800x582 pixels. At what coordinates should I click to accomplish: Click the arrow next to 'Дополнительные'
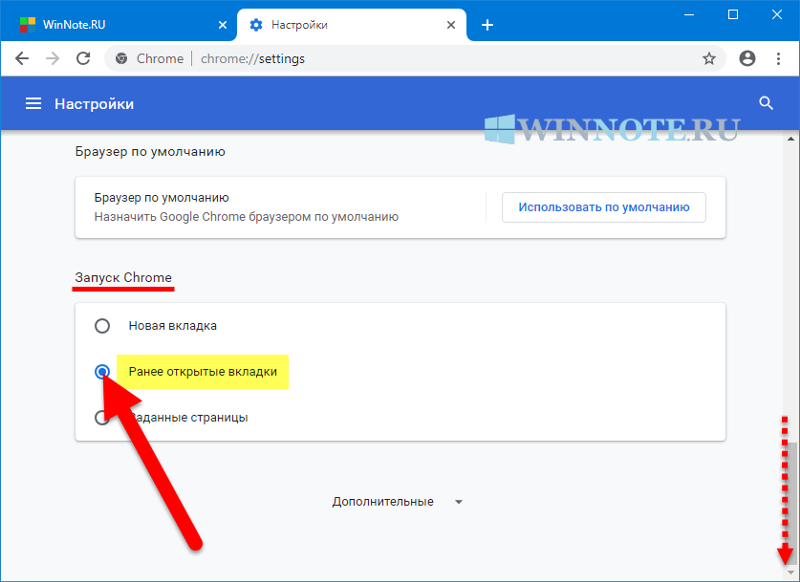pos(458,502)
